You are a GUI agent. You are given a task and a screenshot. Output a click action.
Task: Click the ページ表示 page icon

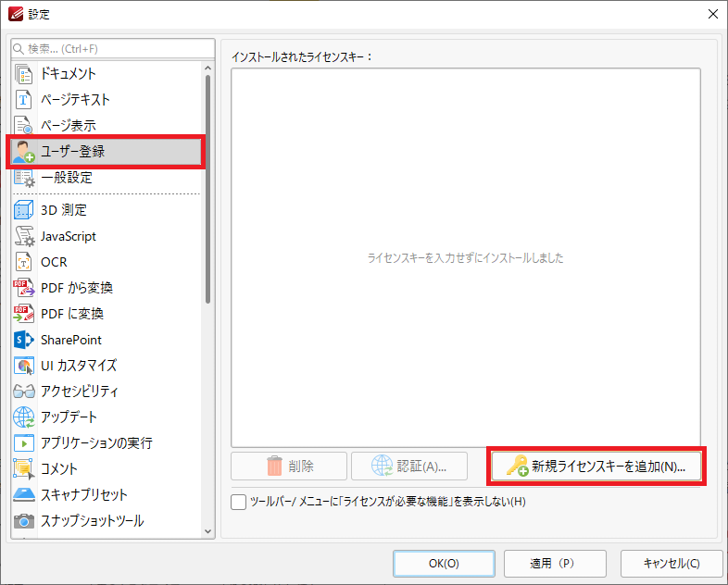[24, 125]
